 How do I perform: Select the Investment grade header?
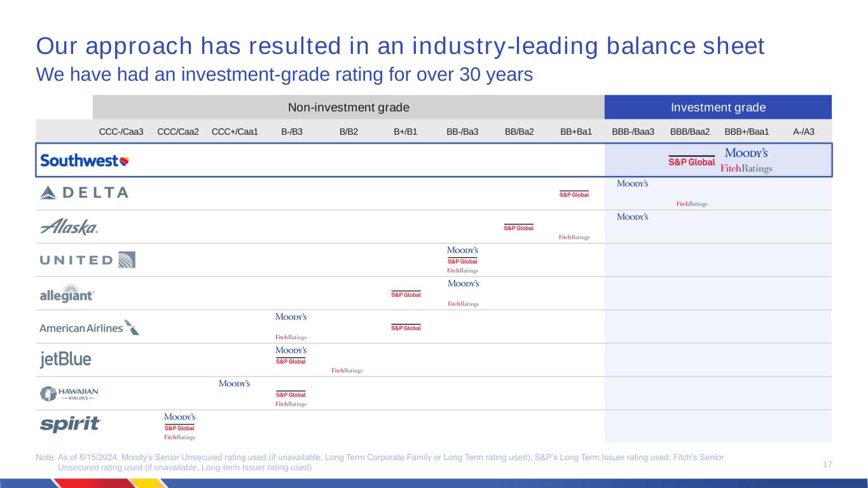718,107
